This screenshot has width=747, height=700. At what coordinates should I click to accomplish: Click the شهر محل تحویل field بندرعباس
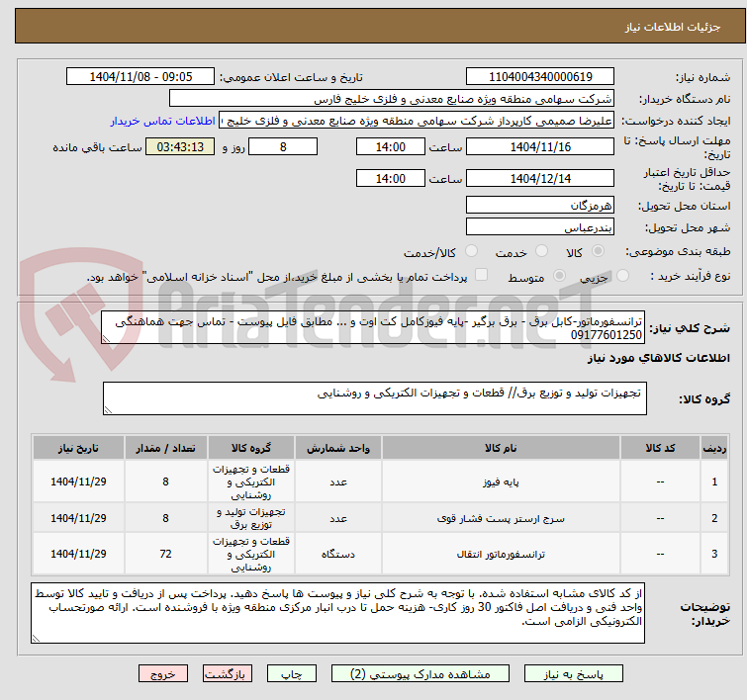point(540,227)
